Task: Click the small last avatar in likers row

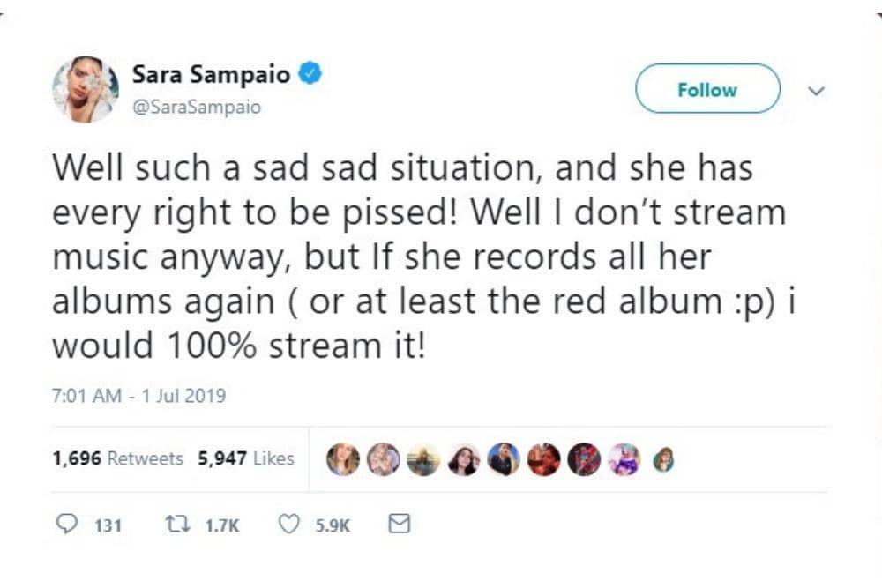Action: [x=662, y=459]
